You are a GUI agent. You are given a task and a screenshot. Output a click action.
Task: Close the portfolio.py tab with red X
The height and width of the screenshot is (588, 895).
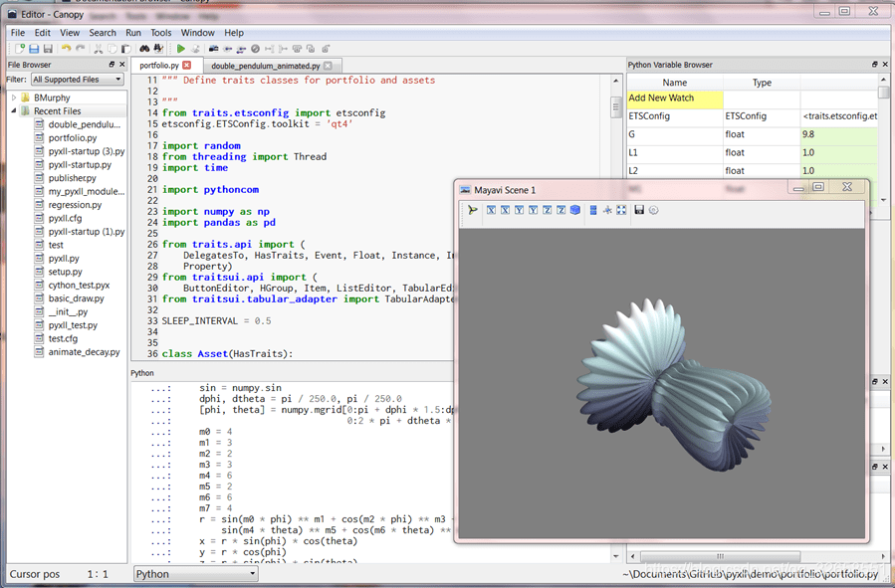[186, 66]
